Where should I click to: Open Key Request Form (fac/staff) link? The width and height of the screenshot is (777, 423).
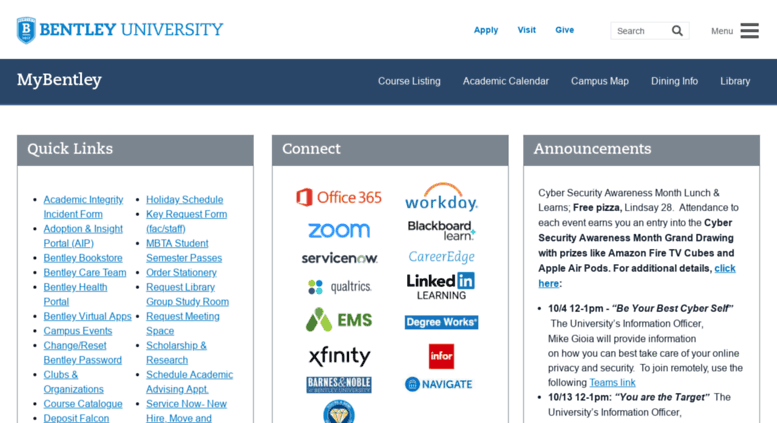click(x=186, y=221)
